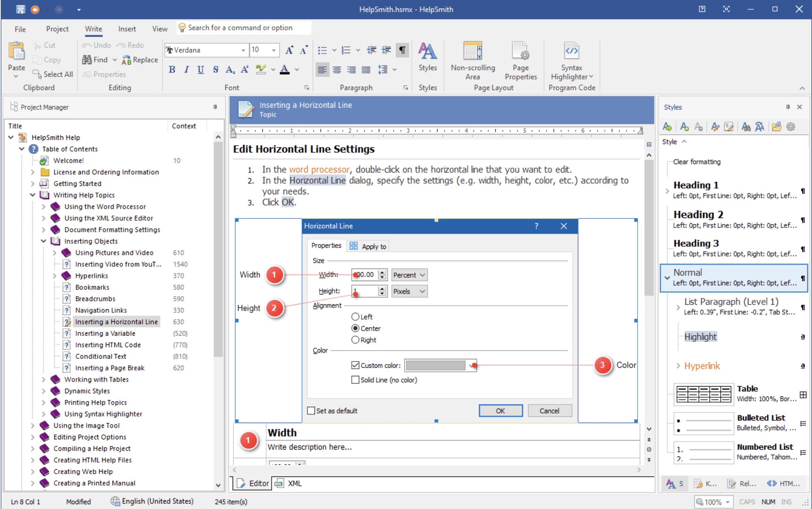This screenshot has width=812, height=509.
Task: Open the Project ribbon tab
Action: [57, 29]
